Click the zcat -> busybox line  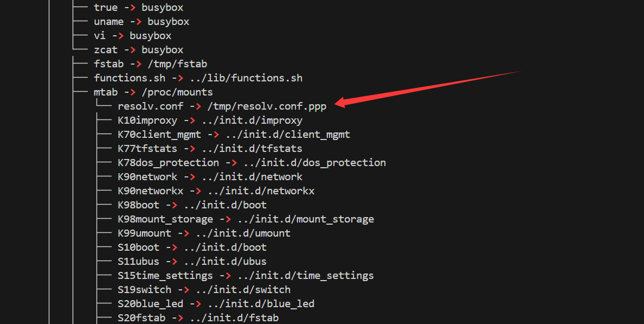click(138, 50)
